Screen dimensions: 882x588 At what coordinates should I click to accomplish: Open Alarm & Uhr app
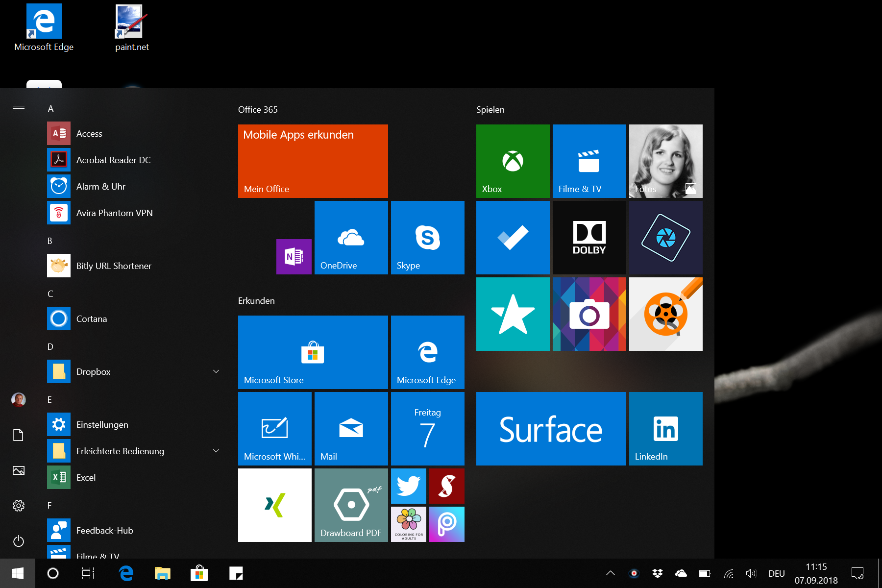click(133, 186)
